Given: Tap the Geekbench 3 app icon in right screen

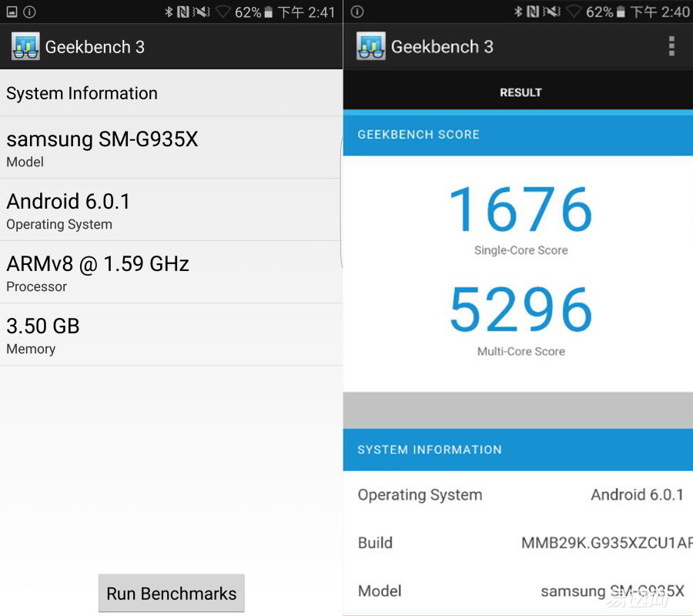Looking at the screenshot, I should 371,46.
